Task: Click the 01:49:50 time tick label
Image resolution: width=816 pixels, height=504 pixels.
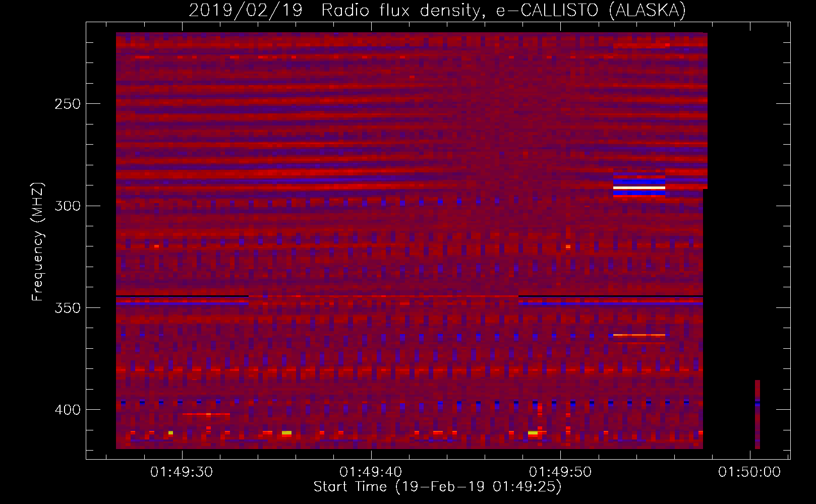Action: (560, 472)
